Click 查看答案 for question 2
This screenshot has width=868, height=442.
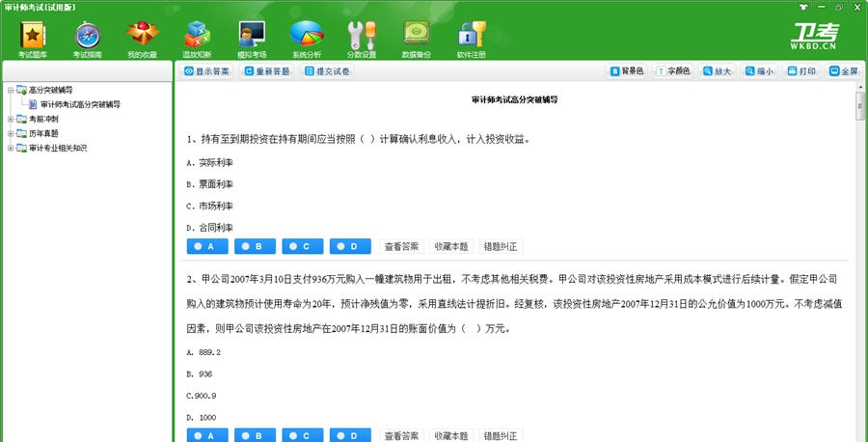(402, 435)
